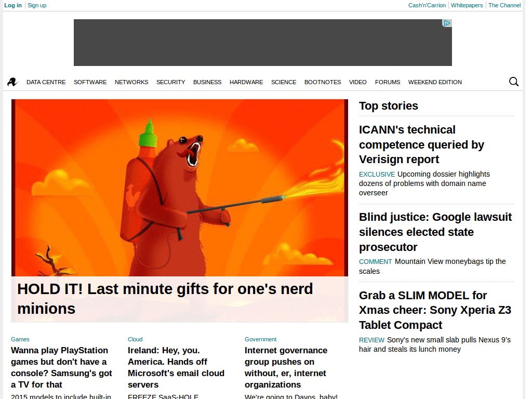532x399 pixels.
Task: Open 'HOLD IT! Last minute gifts' headline
Action: point(165,299)
